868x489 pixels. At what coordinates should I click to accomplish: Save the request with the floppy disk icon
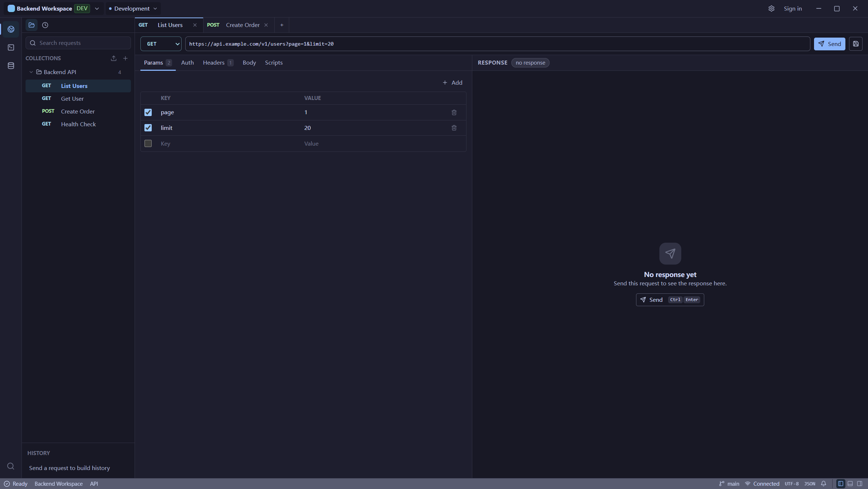click(x=856, y=44)
